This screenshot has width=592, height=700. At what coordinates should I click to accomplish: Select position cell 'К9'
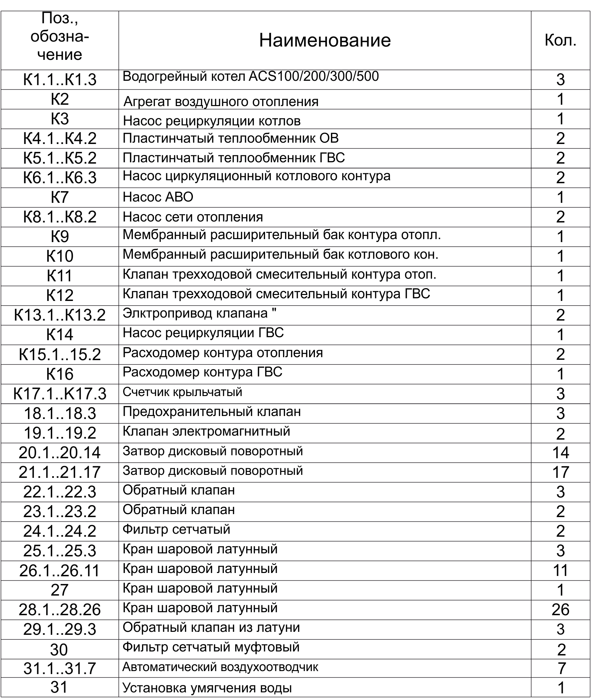pyautogui.click(x=60, y=236)
